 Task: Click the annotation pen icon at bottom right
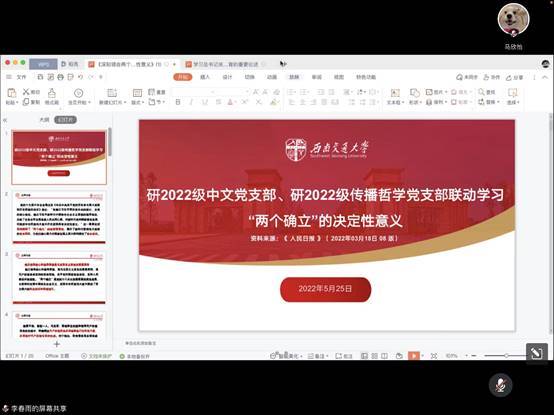(536, 353)
